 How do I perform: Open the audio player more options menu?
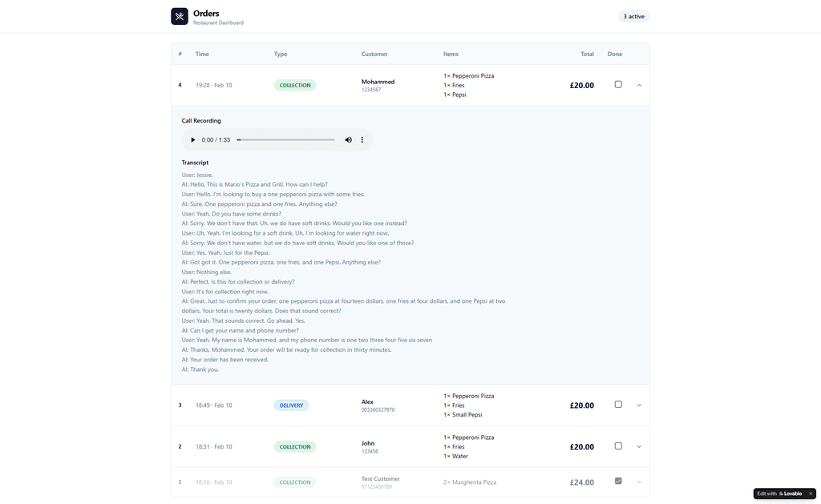(x=362, y=139)
